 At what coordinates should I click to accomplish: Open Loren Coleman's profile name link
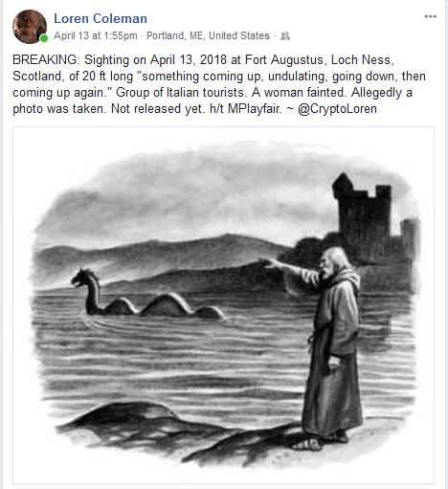pyautogui.click(x=101, y=18)
